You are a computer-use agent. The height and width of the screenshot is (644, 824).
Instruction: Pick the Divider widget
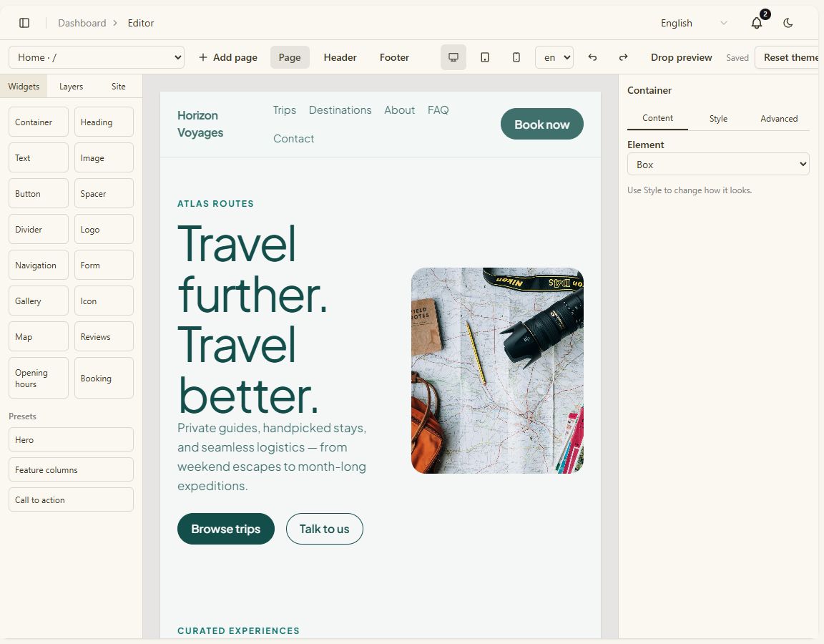39,229
